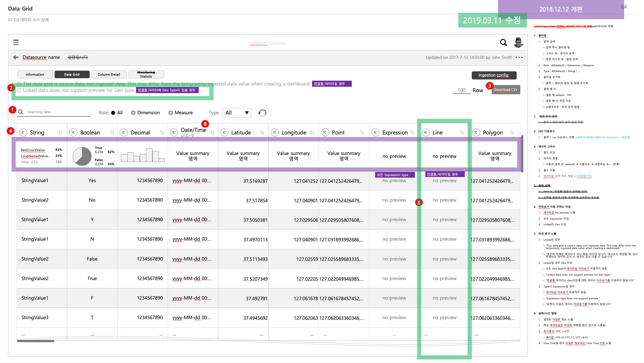The image size is (644, 363).
Task: Click the IC icon of String column
Action: click(x=23, y=133)
